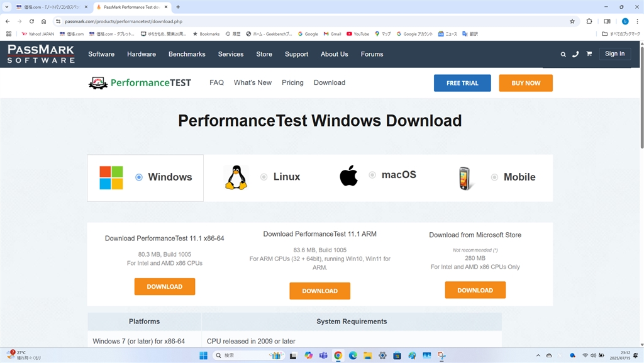Open the What's New link
This screenshot has width=644, height=363.
coord(253,82)
